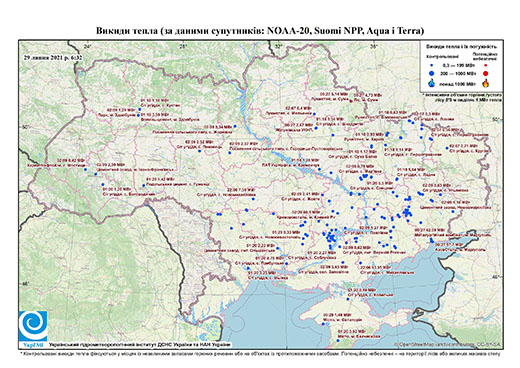Click the legend heading text

(461, 46)
